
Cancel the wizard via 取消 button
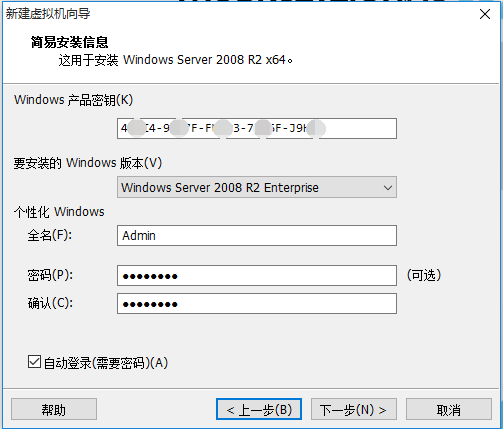pyautogui.click(x=449, y=409)
